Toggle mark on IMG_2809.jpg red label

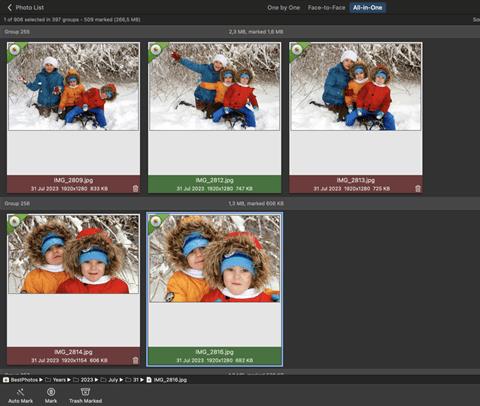point(73,184)
